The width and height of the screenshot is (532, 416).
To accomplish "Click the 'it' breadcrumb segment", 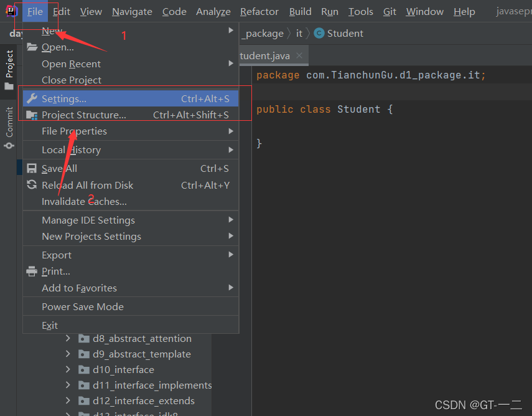I will [x=299, y=33].
